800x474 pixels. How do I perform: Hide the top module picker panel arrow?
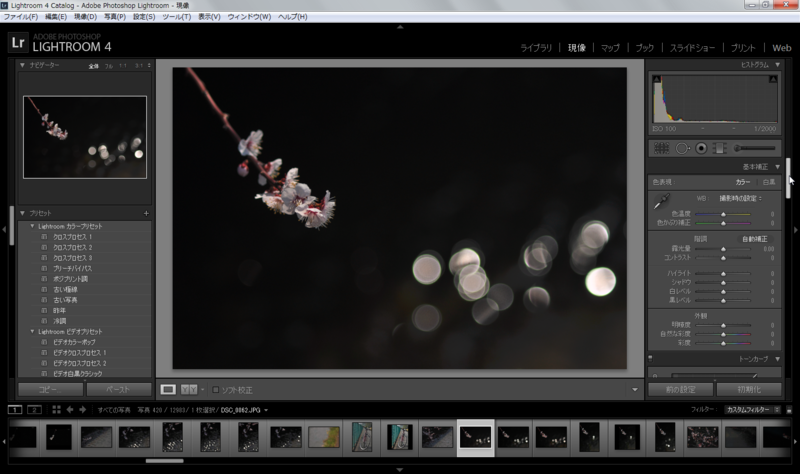tap(400, 27)
